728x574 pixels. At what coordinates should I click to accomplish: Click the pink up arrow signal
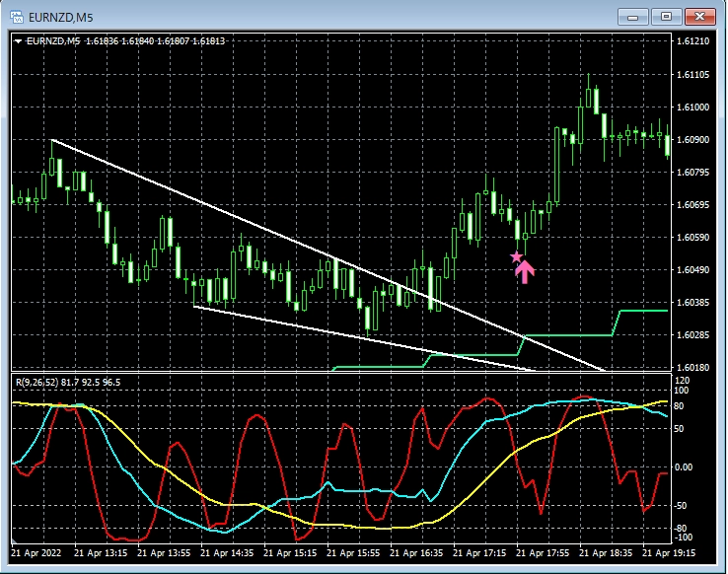[x=525, y=270]
